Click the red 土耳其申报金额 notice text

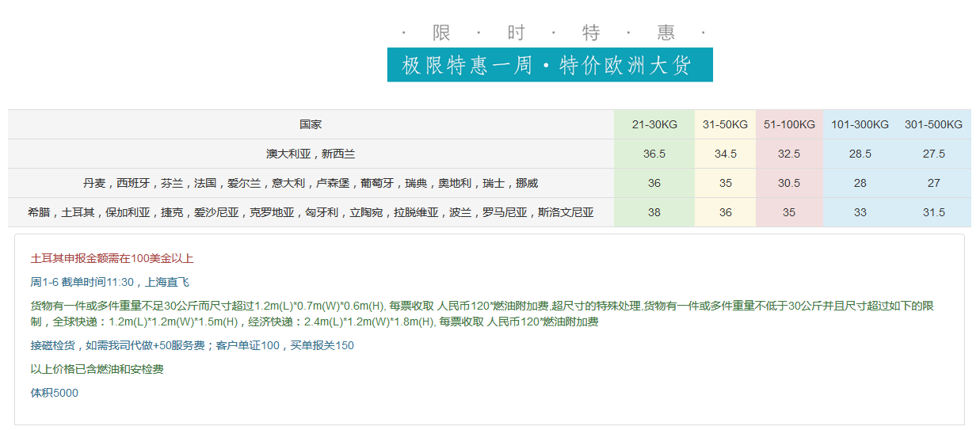112,258
